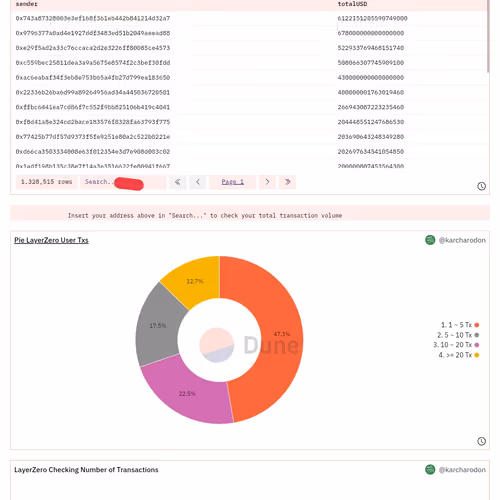This screenshot has height=500, width=500.
Task: Select sender address starting 0xe29f5ad2
Action: coord(93,48)
